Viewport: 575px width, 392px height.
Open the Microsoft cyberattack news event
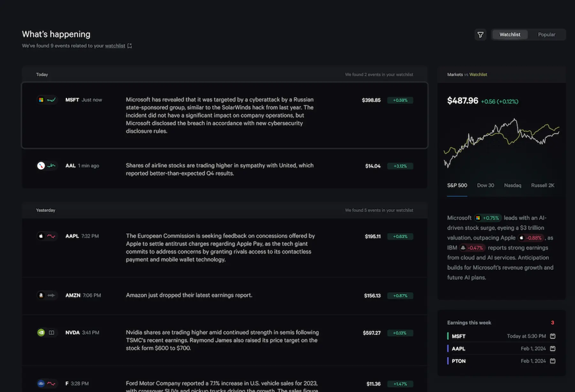click(225, 115)
